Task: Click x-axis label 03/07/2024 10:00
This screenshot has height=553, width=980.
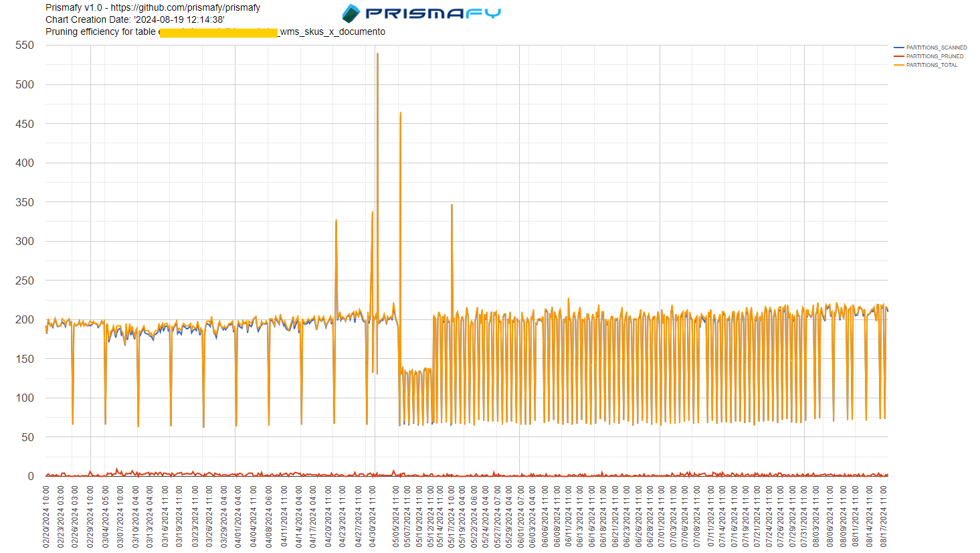Action: pos(120,517)
